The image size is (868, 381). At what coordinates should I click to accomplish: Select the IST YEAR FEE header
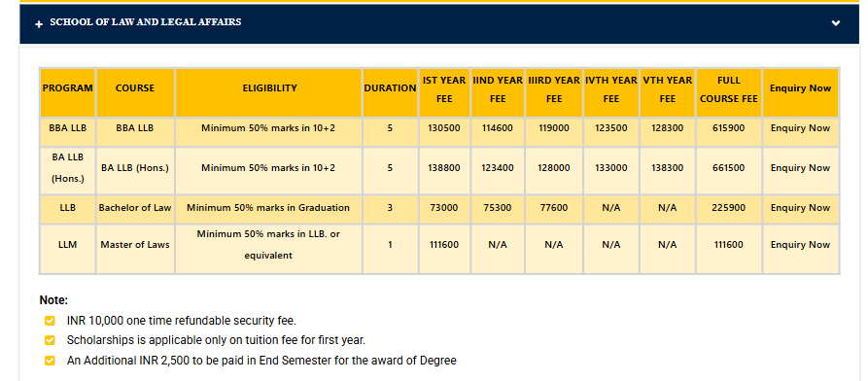(444, 89)
